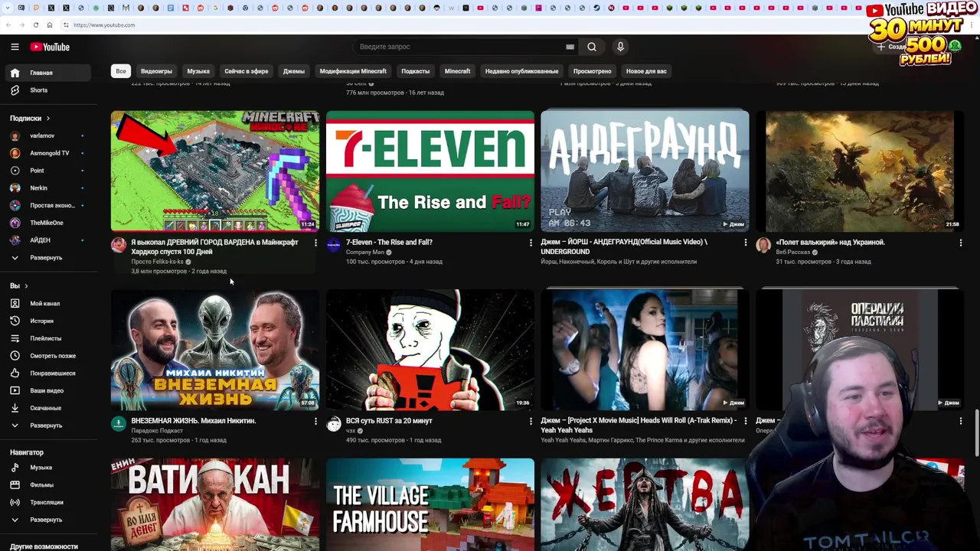Open ВСЯ суть RUST за 20 минут title

[x=389, y=421]
